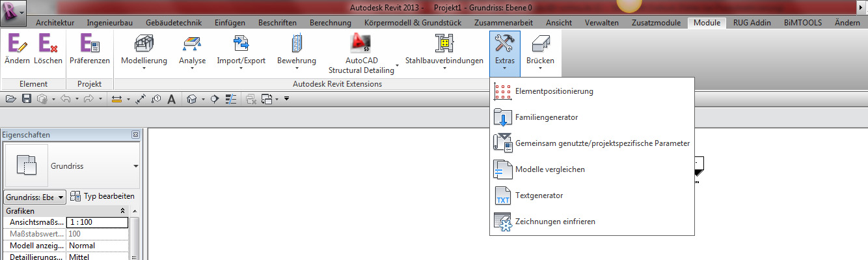The image size is (868, 260).
Task: Click the Ansichtsmaßstab 1 : 100 field
Action: [x=98, y=223]
